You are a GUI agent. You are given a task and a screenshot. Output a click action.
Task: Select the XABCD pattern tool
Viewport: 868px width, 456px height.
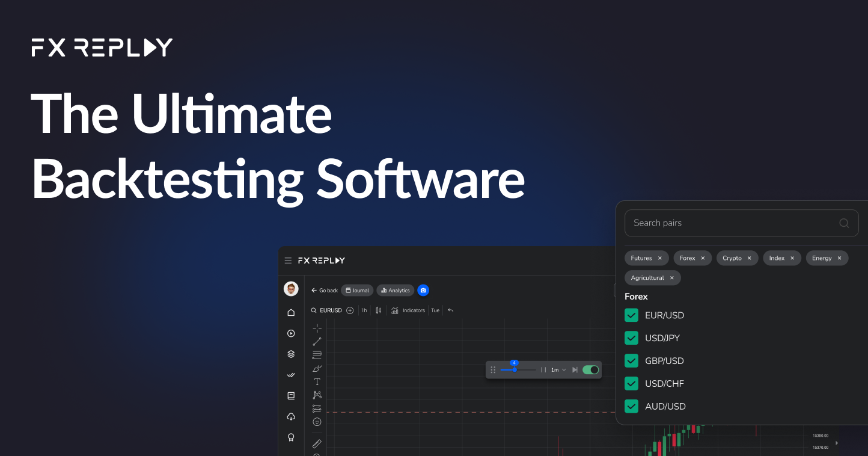pos(317,395)
